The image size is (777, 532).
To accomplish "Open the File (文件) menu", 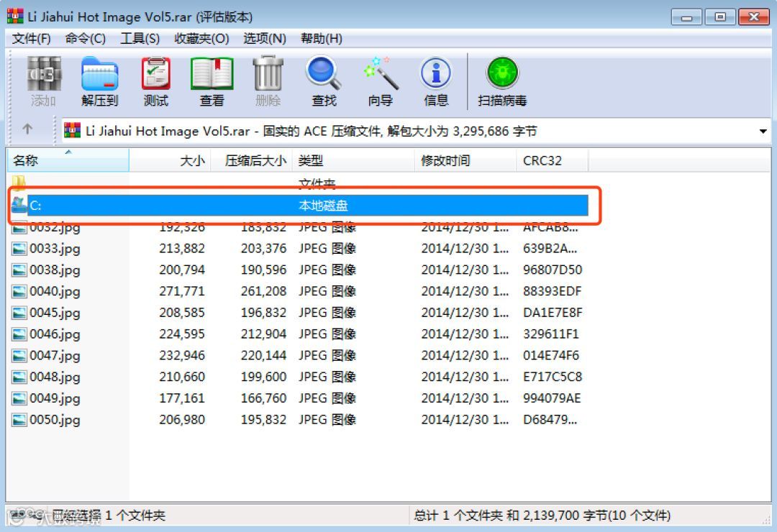I will pyautogui.click(x=31, y=38).
